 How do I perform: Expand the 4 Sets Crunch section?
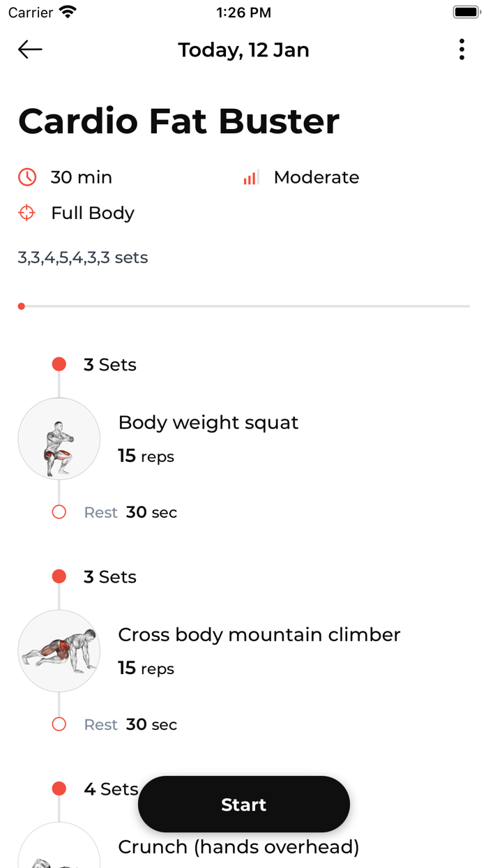(109, 788)
